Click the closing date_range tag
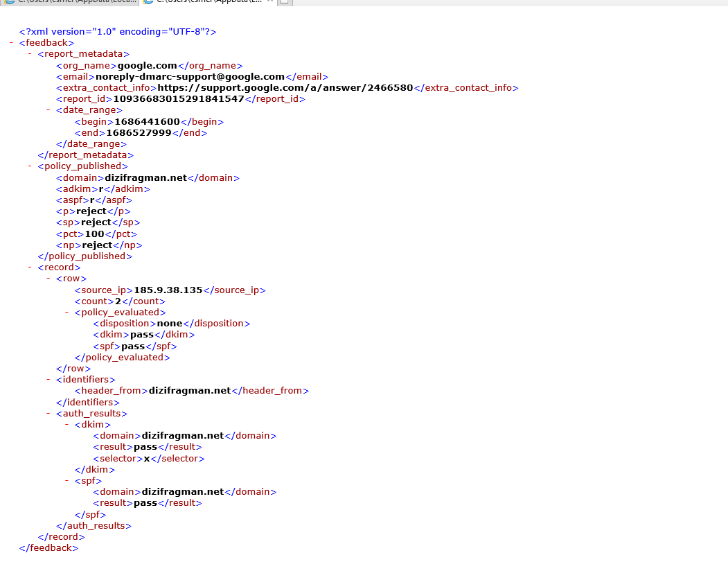Screen dimensions: 728x571 pyautogui.click(x=91, y=144)
